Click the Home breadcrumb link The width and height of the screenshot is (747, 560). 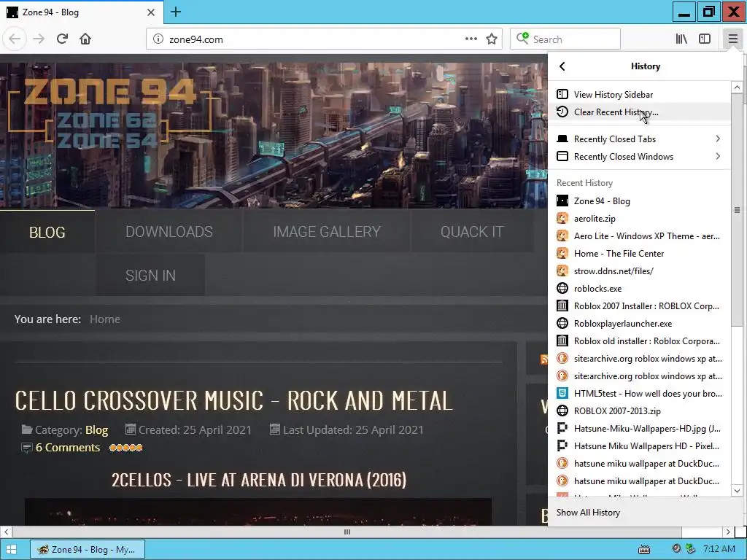click(x=105, y=319)
